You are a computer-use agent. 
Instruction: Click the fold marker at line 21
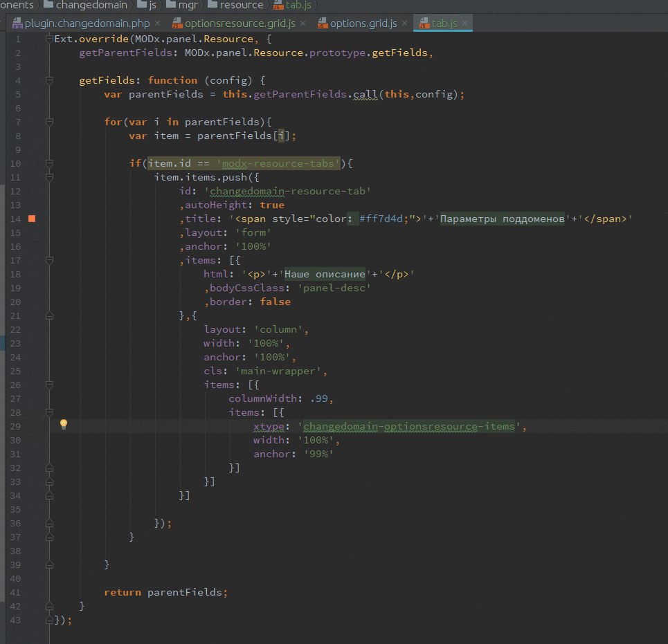[49, 316]
